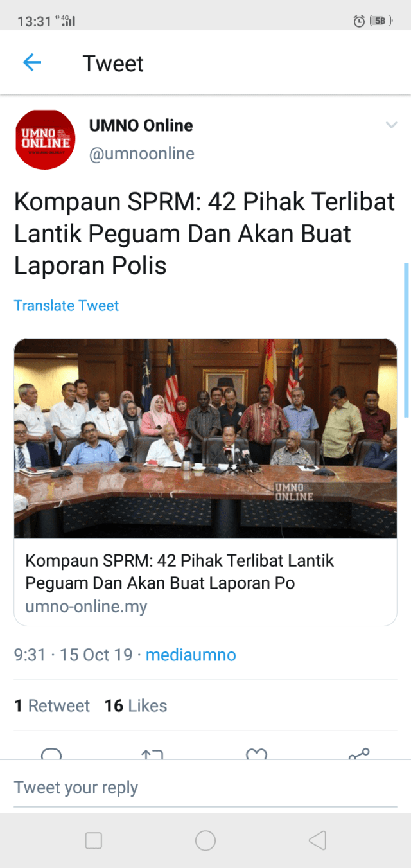Tap the Android recent apps square button
411x868 pixels.
(x=94, y=840)
